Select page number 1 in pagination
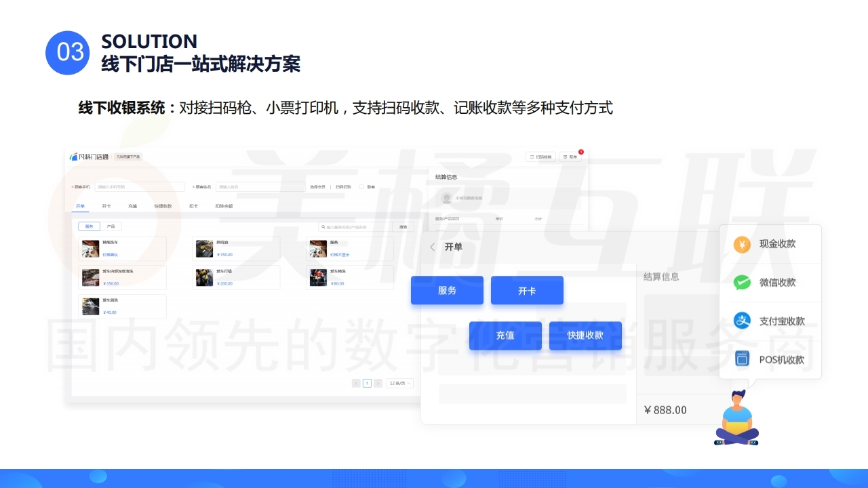This screenshot has height=488, width=868. coord(367,383)
